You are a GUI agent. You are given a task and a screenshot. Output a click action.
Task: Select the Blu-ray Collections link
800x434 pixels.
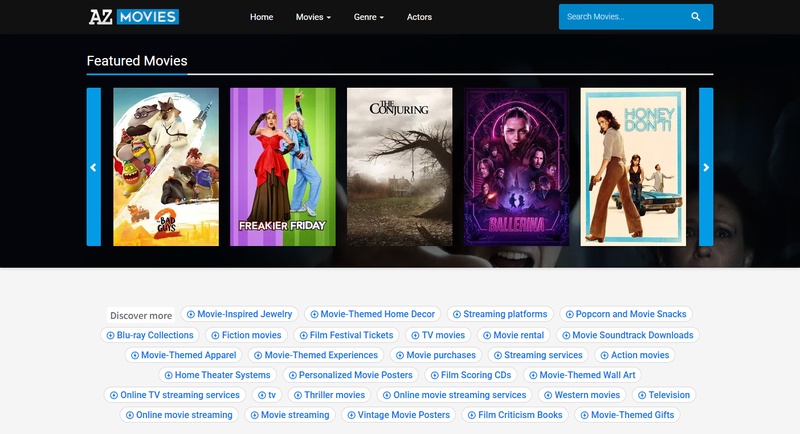pyautogui.click(x=150, y=335)
